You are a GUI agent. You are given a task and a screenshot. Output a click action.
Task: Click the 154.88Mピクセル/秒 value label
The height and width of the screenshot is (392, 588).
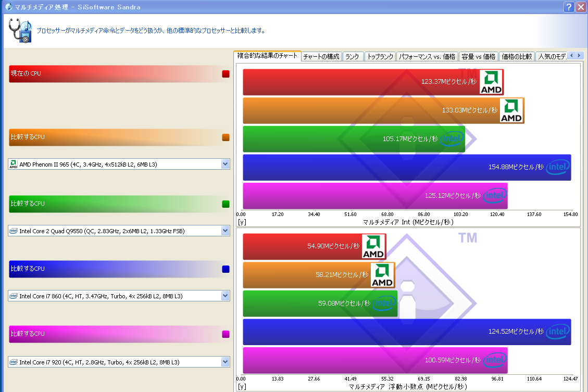point(516,167)
